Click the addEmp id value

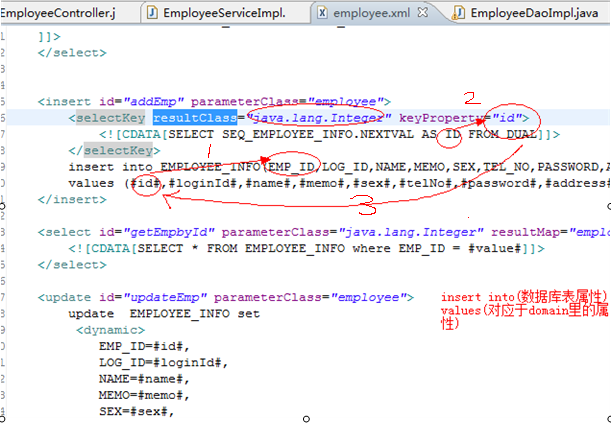point(154,102)
